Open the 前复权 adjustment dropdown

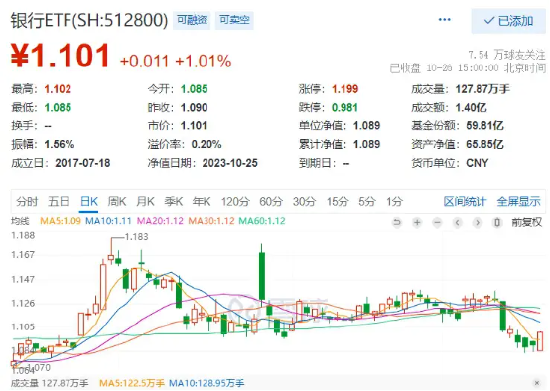coord(526,222)
